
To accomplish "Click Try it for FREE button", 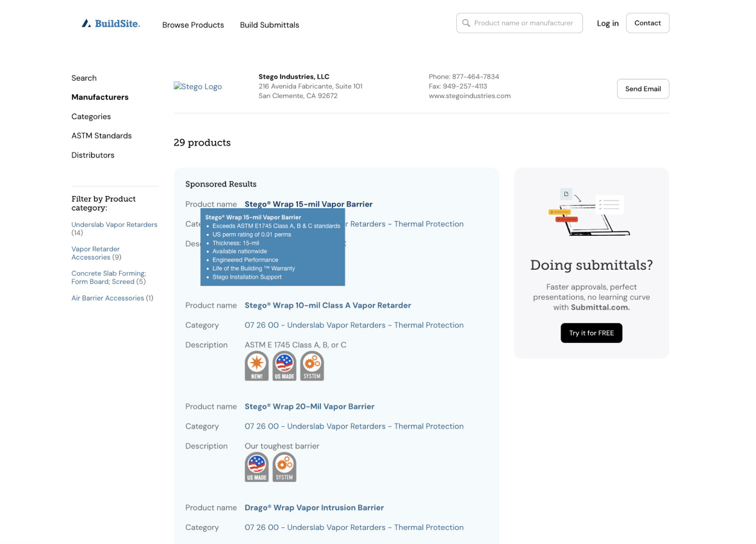I will [591, 333].
